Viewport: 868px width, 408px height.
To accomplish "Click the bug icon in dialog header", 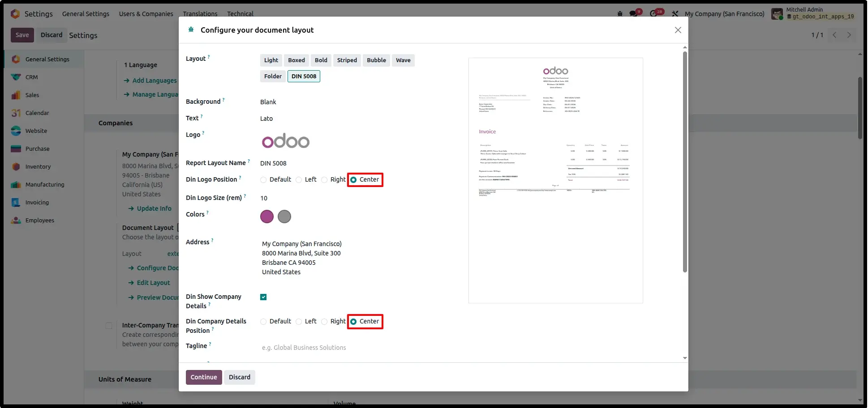I will point(191,30).
